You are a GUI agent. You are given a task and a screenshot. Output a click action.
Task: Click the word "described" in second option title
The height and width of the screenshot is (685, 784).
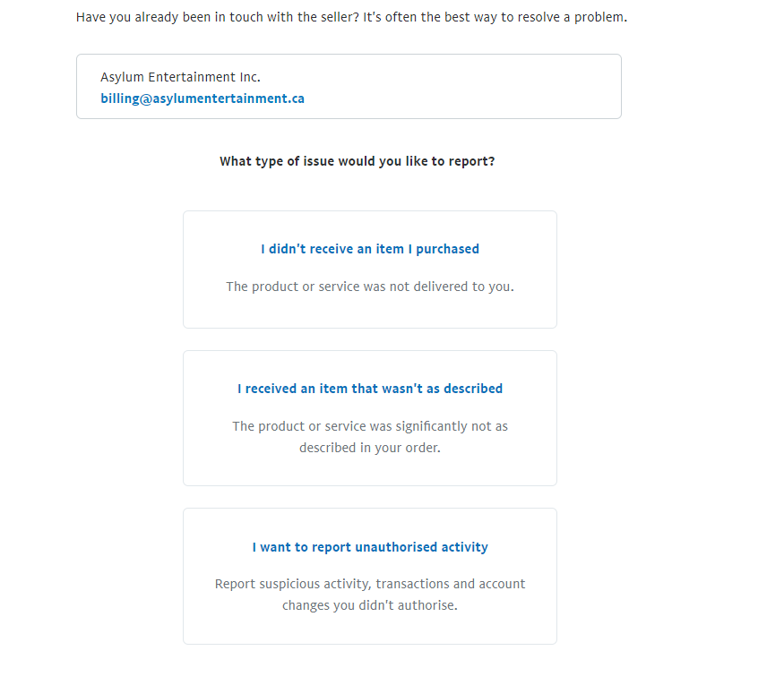click(473, 389)
